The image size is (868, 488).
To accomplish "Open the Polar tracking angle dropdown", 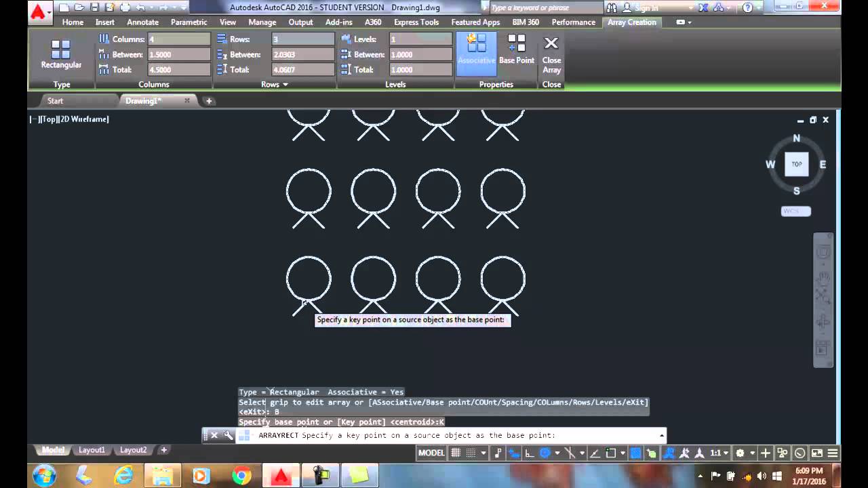I will (557, 453).
